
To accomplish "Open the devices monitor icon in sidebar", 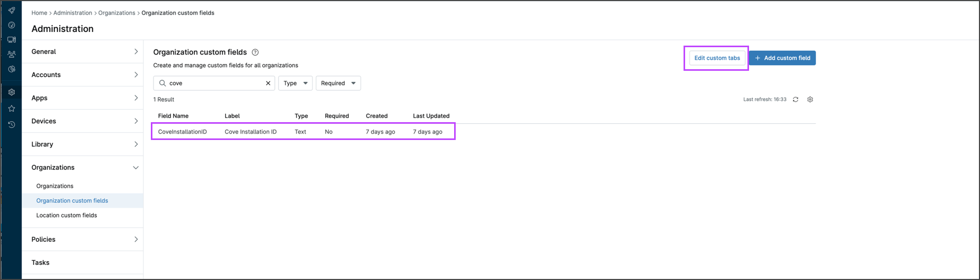I will 12,39.
